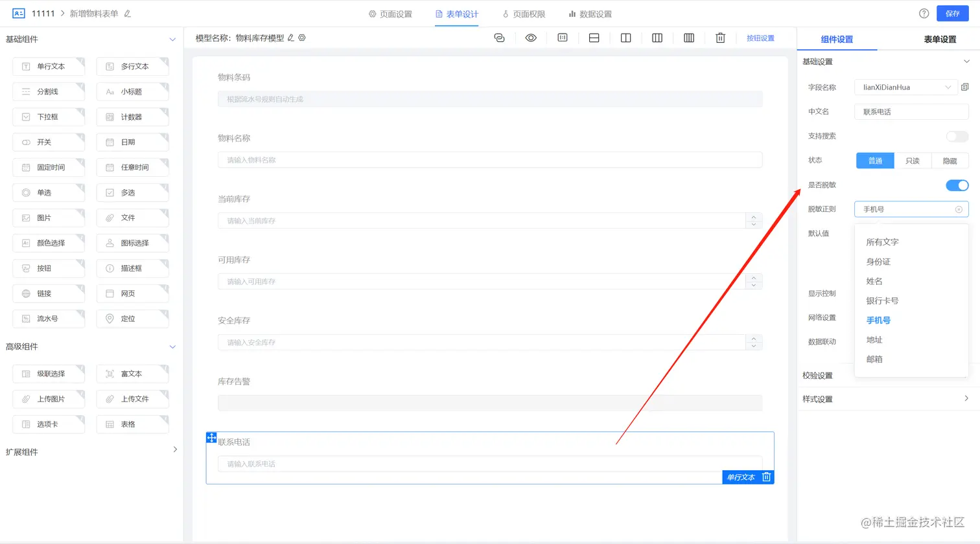The height and width of the screenshot is (544, 980).
Task: Choose 身份证 from the masking list
Action: click(878, 262)
